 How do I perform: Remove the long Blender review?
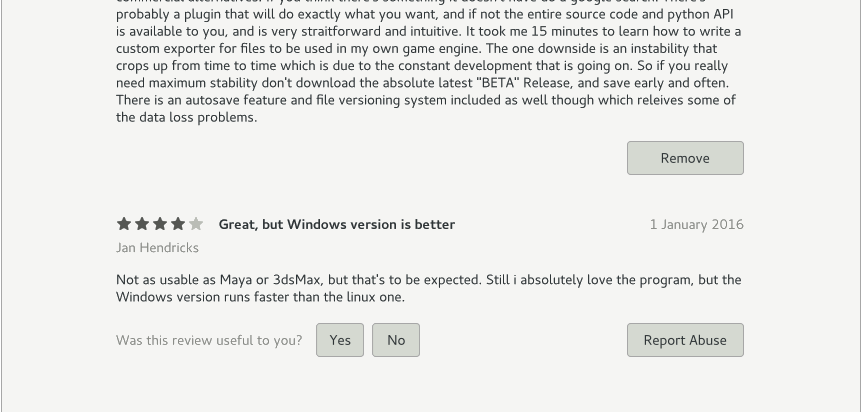685,158
